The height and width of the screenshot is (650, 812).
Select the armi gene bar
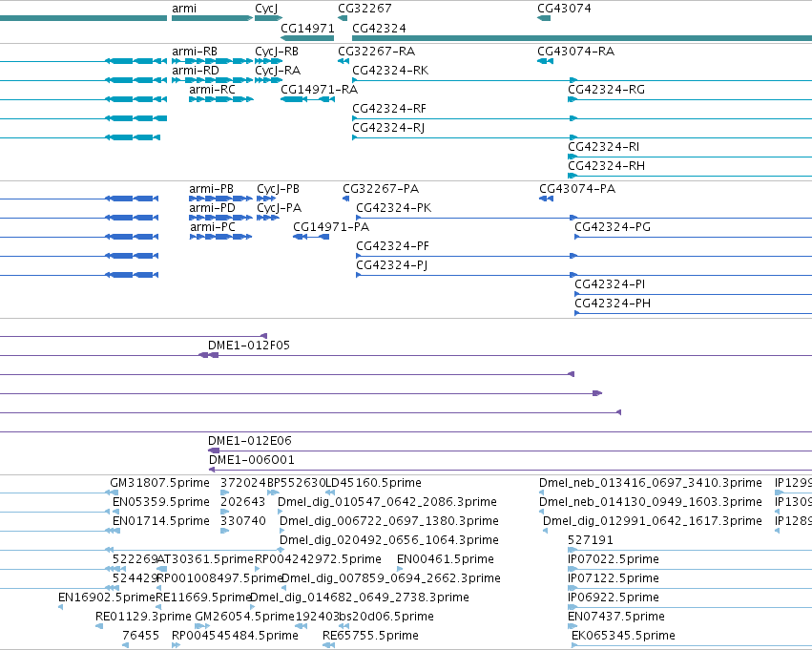213,18
